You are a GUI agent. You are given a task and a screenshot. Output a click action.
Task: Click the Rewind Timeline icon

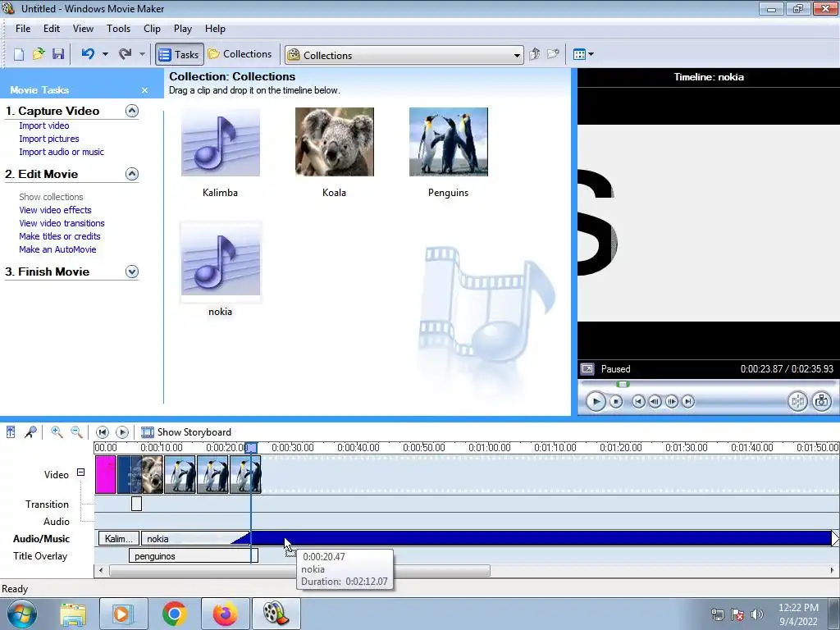[103, 431]
